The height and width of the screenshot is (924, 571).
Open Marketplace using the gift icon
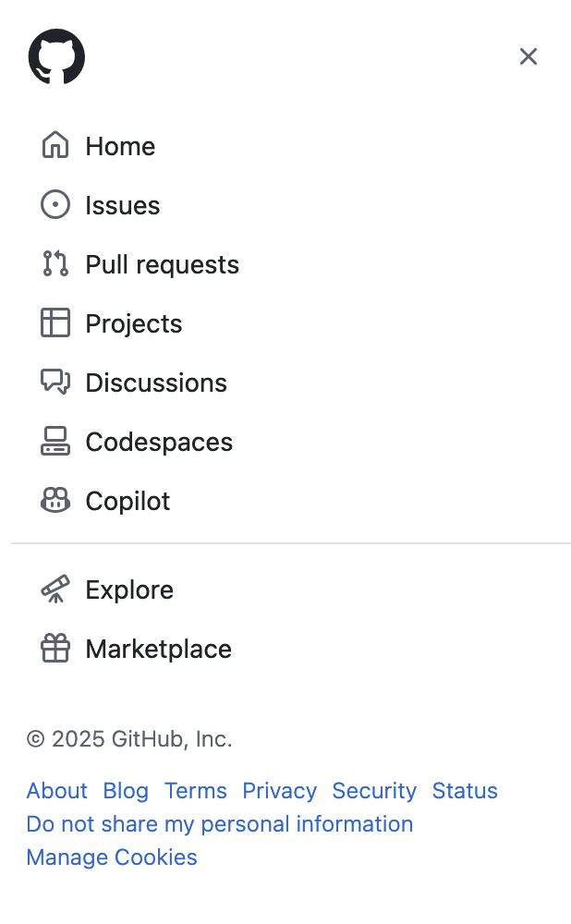55,648
